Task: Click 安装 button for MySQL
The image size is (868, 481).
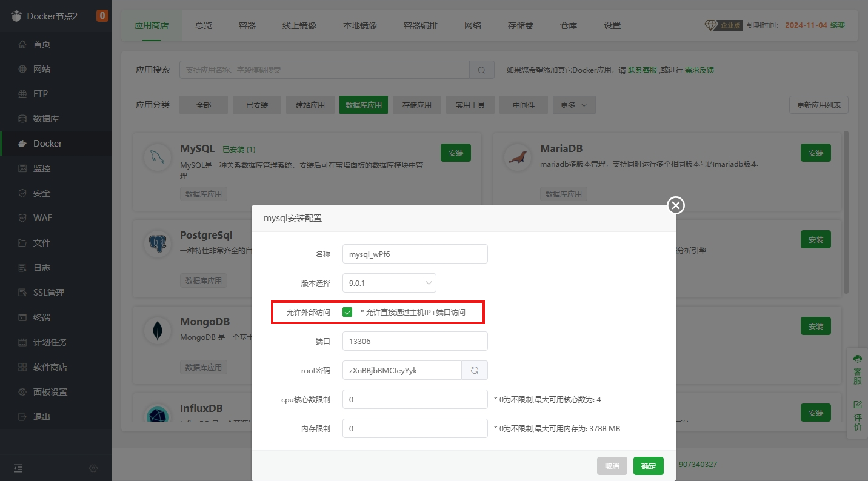Action: point(456,153)
